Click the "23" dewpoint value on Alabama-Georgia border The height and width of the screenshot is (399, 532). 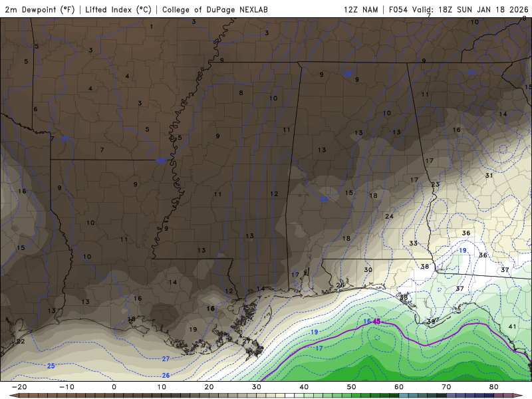[x=436, y=185]
